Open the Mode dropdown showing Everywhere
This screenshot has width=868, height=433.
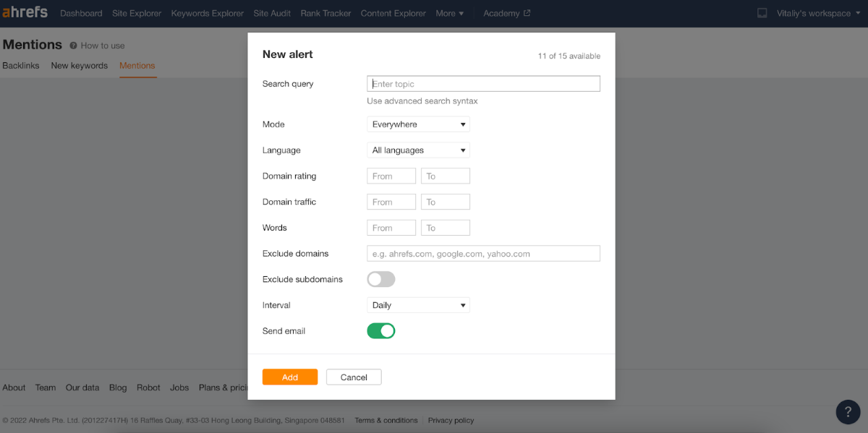(x=419, y=124)
